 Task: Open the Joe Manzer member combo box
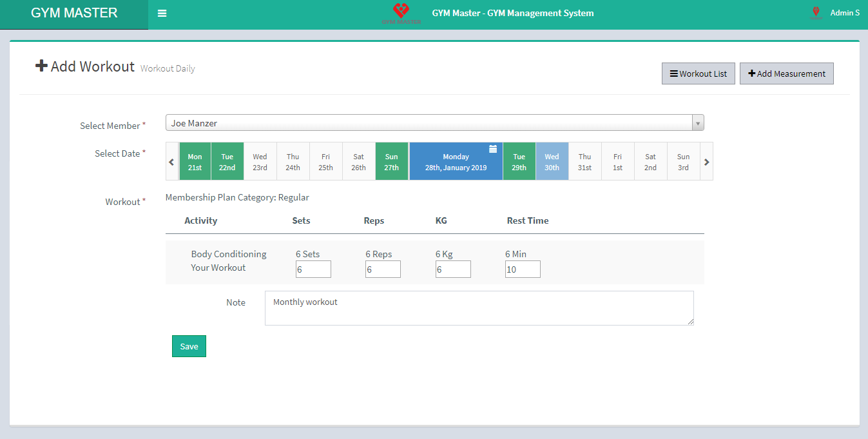(x=429, y=123)
